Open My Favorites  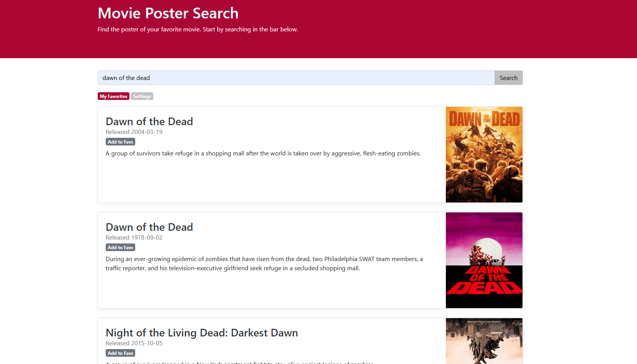[x=113, y=96]
